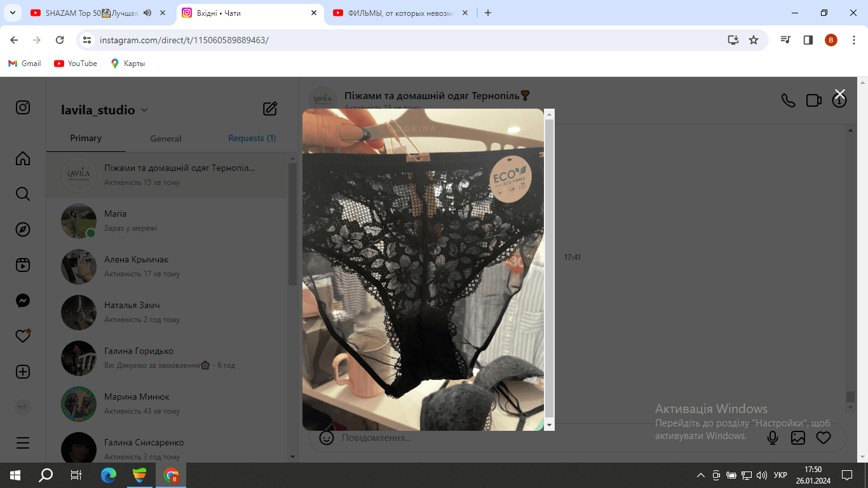Open profile via small sidebar avatar
Viewport: 868px width, 488px height.
coord(23,407)
